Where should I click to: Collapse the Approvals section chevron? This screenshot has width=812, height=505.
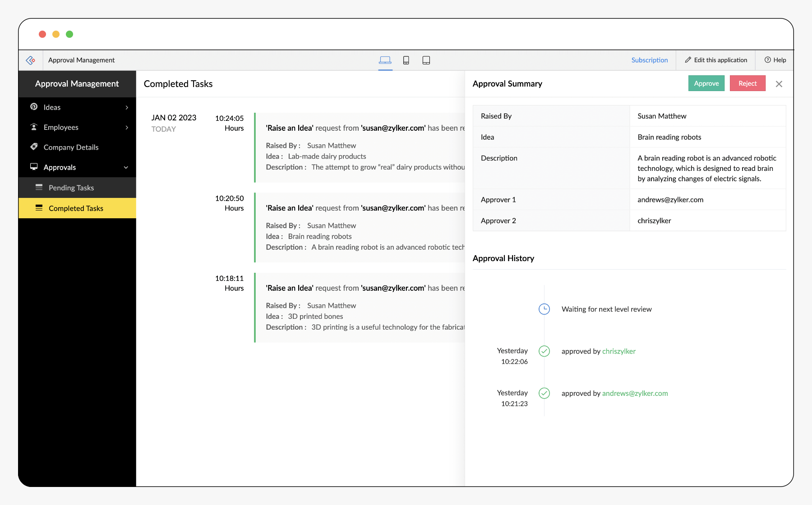(126, 167)
